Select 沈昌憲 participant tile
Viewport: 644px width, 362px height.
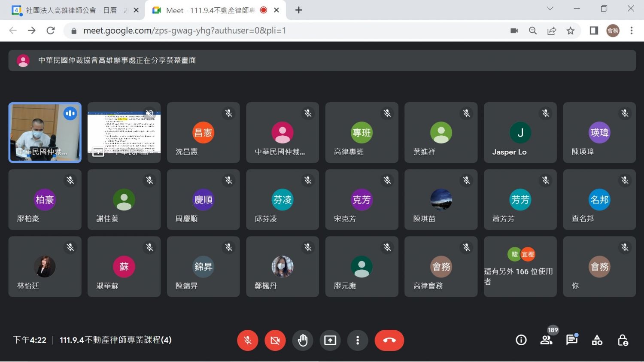[x=204, y=133]
